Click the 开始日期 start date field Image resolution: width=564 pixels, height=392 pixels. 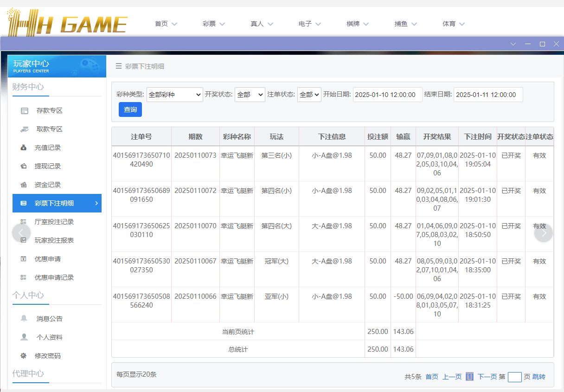pos(387,94)
